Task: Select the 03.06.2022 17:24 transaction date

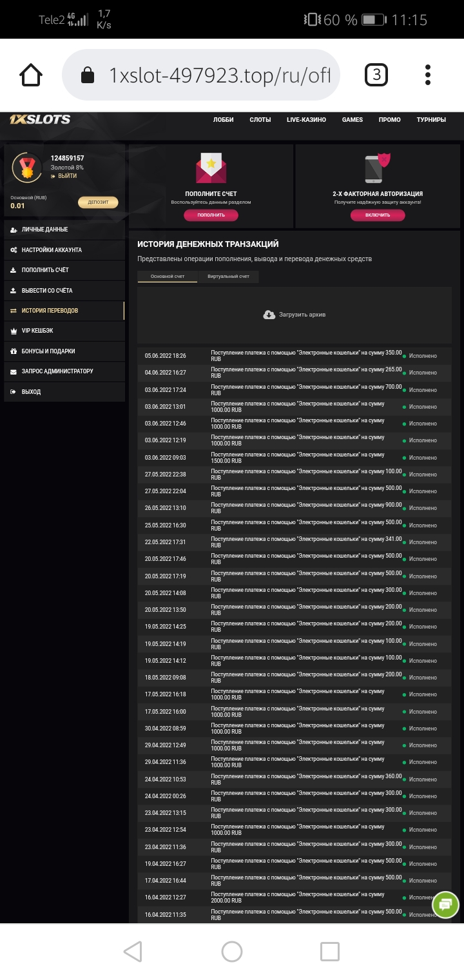Action: pos(166,390)
